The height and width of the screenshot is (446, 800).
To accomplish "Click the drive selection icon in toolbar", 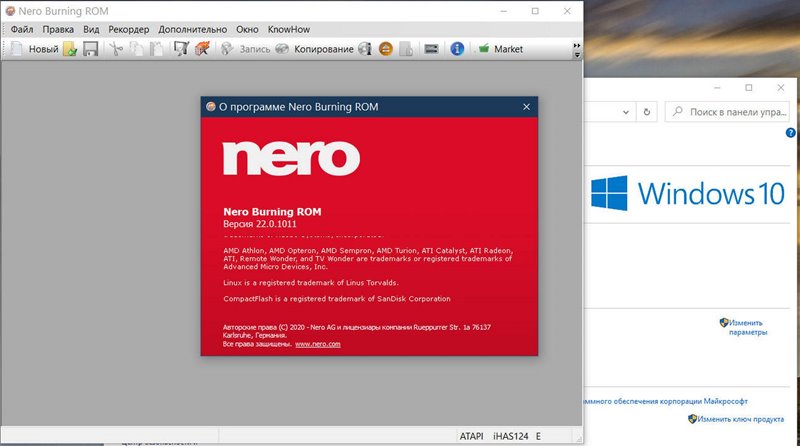I will click(431, 48).
